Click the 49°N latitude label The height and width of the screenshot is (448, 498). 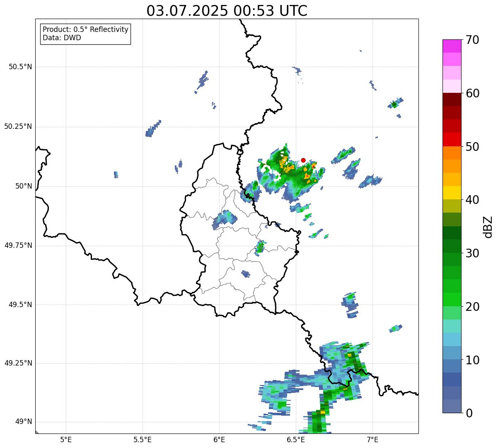[x=24, y=422]
